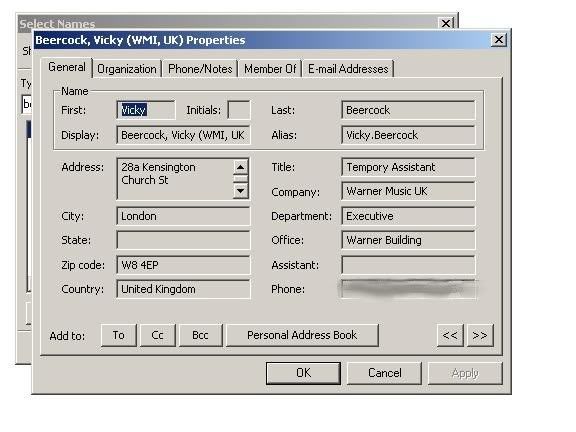Click the address scroll up arrow

click(x=241, y=167)
